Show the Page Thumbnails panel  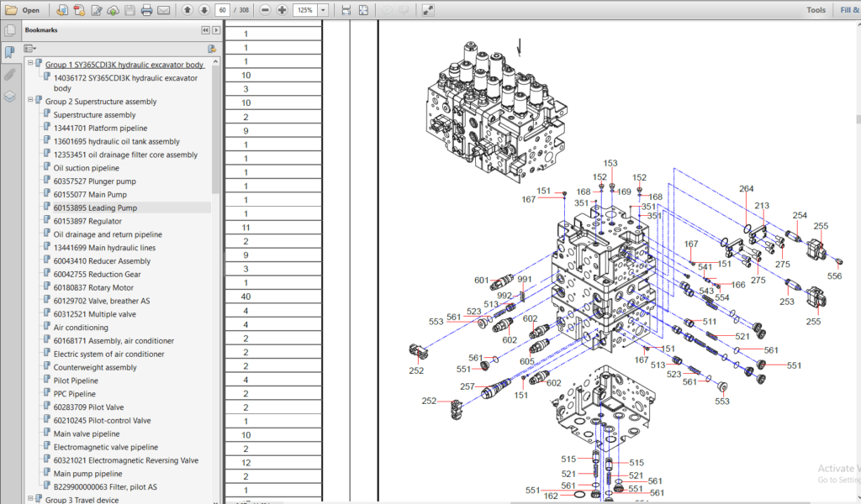[x=10, y=31]
